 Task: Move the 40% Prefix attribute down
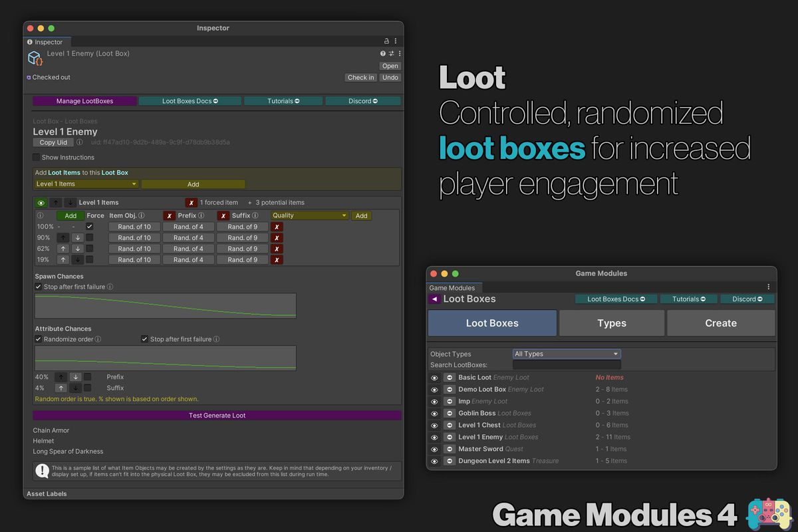tap(75, 377)
